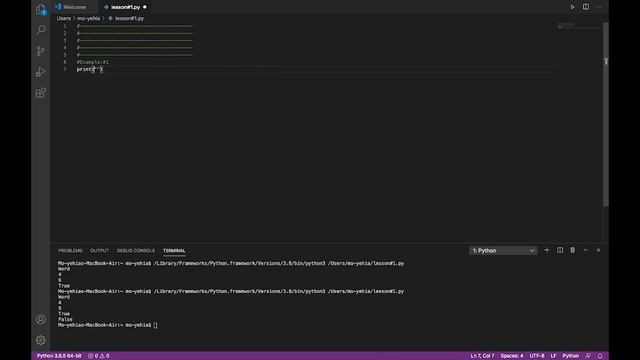Change Python language mode in status bar
The image size is (640, 360).
(x=571, y=356)
